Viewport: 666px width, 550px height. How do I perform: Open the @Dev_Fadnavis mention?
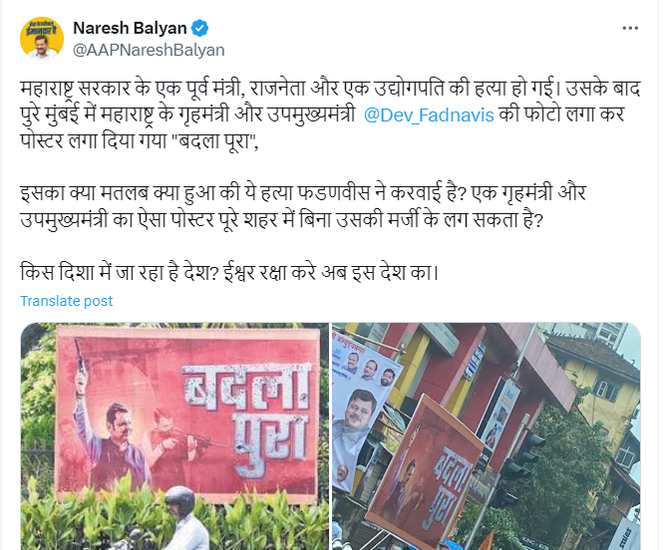coord(429,115)
